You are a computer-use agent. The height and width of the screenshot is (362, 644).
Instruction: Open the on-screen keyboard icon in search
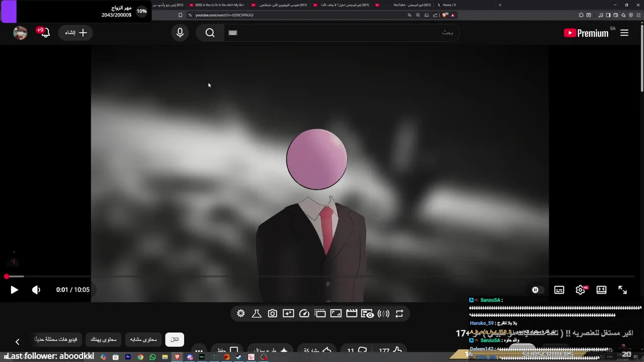(x=232, y=33)
